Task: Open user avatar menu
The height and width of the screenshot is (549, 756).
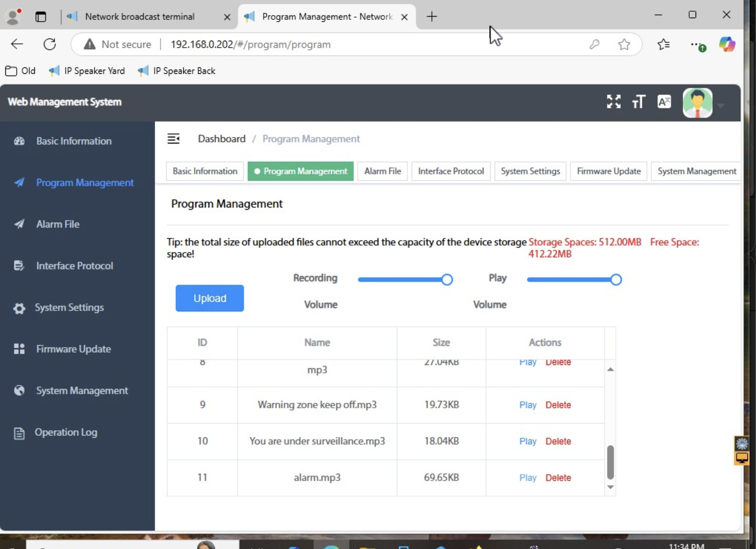Action: pyautogui.click(x=698, y=103)
